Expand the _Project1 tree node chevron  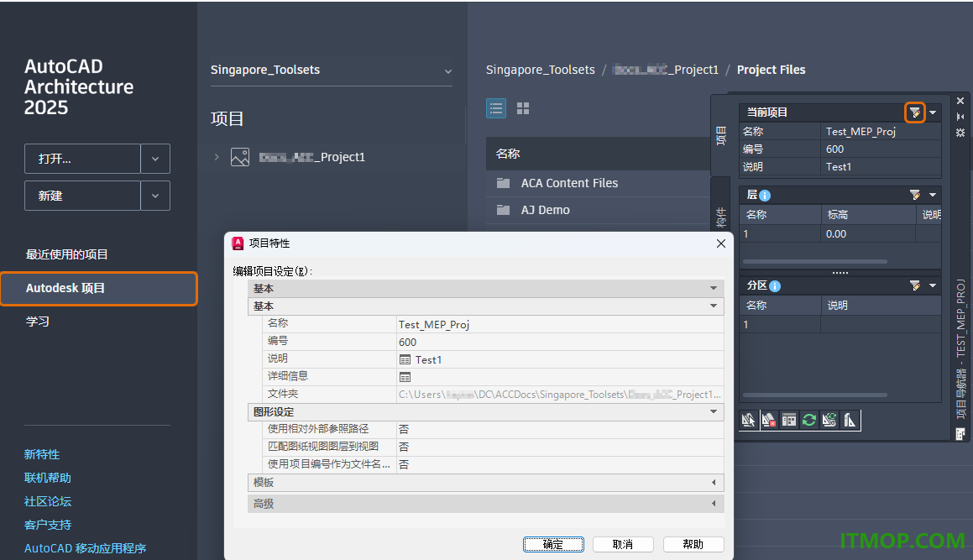point(217,157)
